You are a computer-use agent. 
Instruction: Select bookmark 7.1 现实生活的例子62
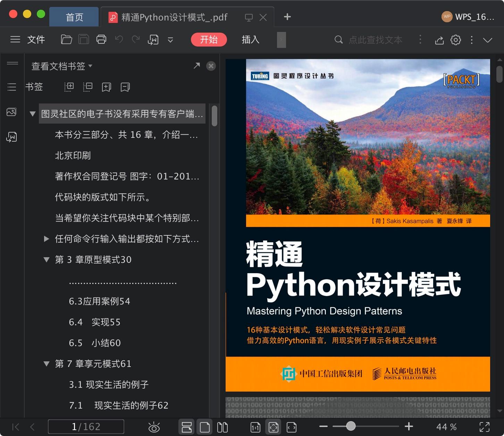[119, 405]
